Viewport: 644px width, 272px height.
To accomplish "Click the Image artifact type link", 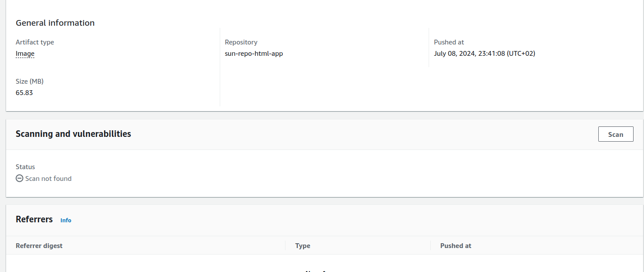I will (25, 54).
